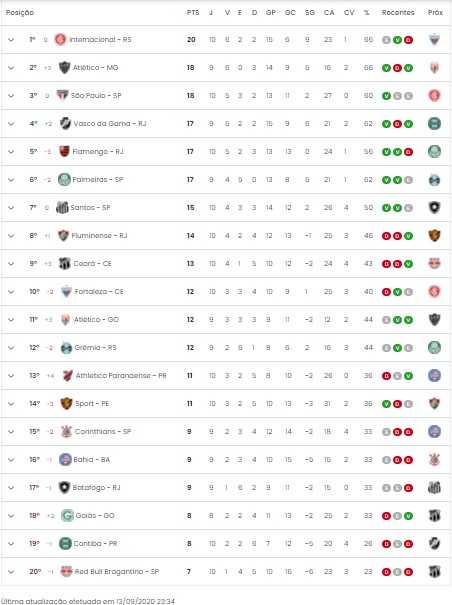
Task: Open Athletico Paranaense - PR team name
Action: pos(121,375)
